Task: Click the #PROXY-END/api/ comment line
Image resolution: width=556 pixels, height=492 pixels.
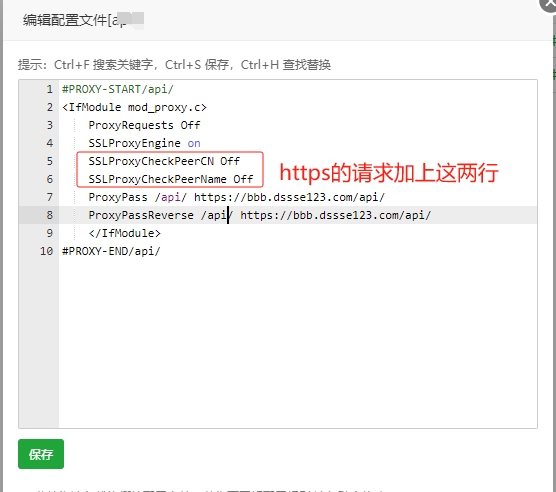Action: pyautogui.click(x=111, y=251)
